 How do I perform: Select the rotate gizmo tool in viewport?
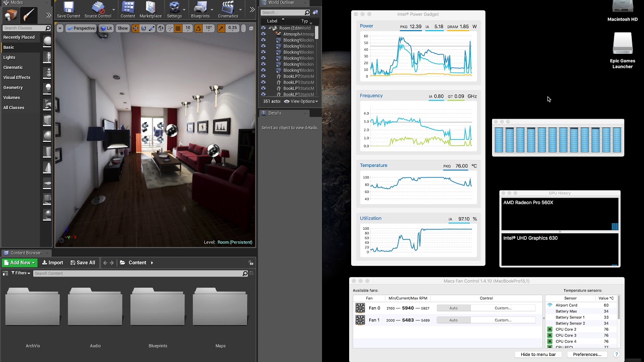tap(143, 28)
